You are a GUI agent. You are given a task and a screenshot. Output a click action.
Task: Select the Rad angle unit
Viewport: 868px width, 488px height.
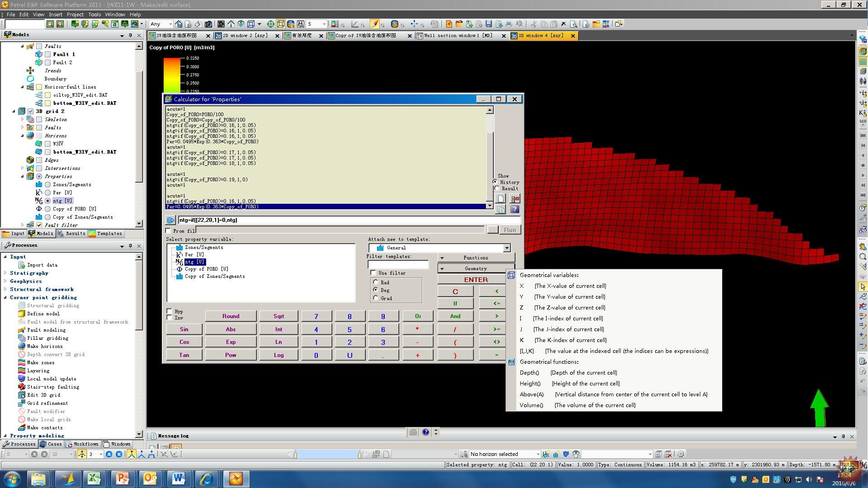pyautogui.click(x=376, y=282)
